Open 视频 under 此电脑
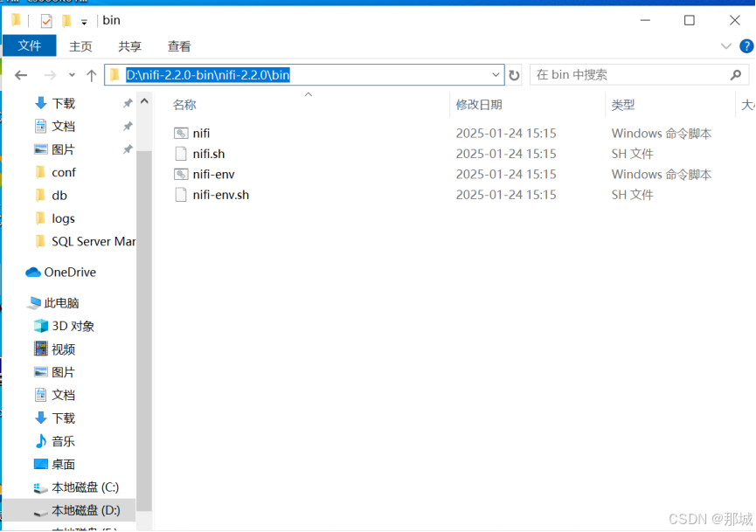The image size is (756, 532). point(63,349)
